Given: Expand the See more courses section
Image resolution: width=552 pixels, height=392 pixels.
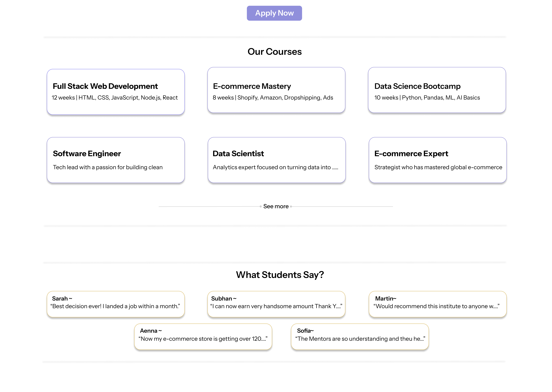Looking at the screenshot, I should pos(276,206).
